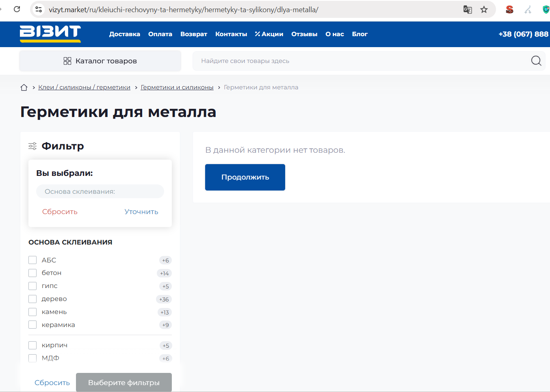The width and height of the screenshot is (550, 392).
Task: Click the +6 count badge beside АБС
Action: (x=165, y=260)
